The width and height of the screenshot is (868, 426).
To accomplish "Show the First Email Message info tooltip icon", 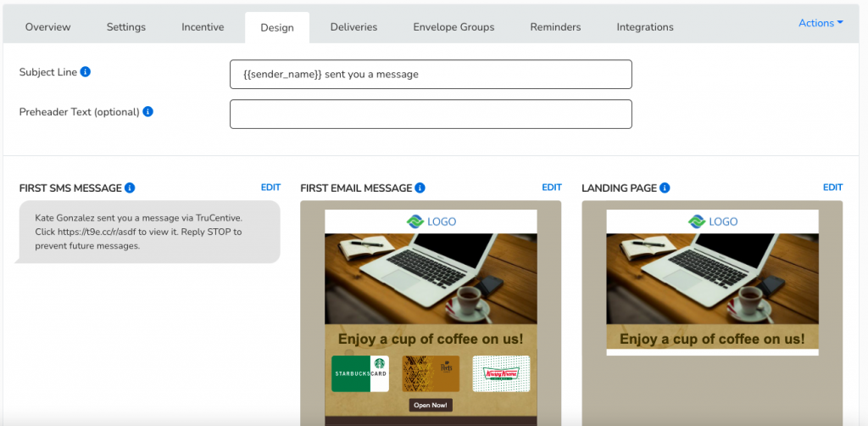I will (420, 188).
